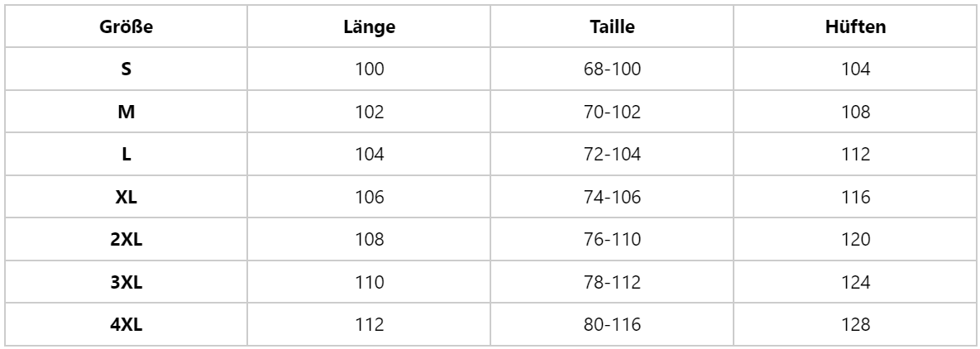Select the 4XL size label
Viewport: 980px width, 349px height.
127,326
